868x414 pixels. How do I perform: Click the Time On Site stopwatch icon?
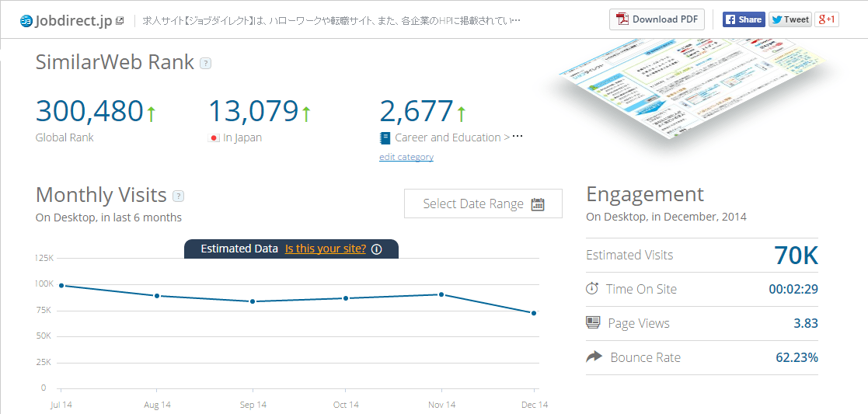tap(592, 288)
